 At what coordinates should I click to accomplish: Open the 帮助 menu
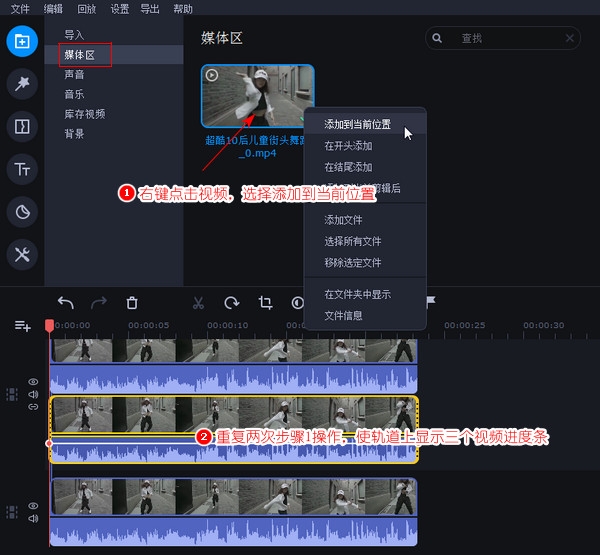(x=183, y=8)
